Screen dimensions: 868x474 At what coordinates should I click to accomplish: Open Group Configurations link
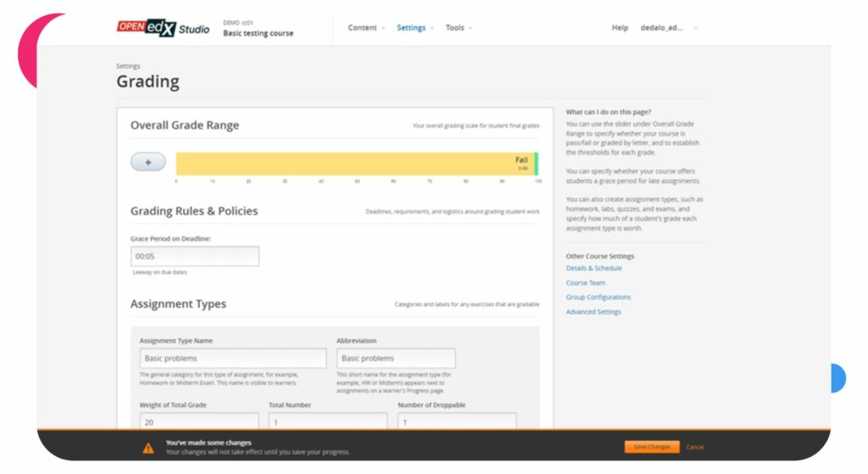[x=598, y=297]
